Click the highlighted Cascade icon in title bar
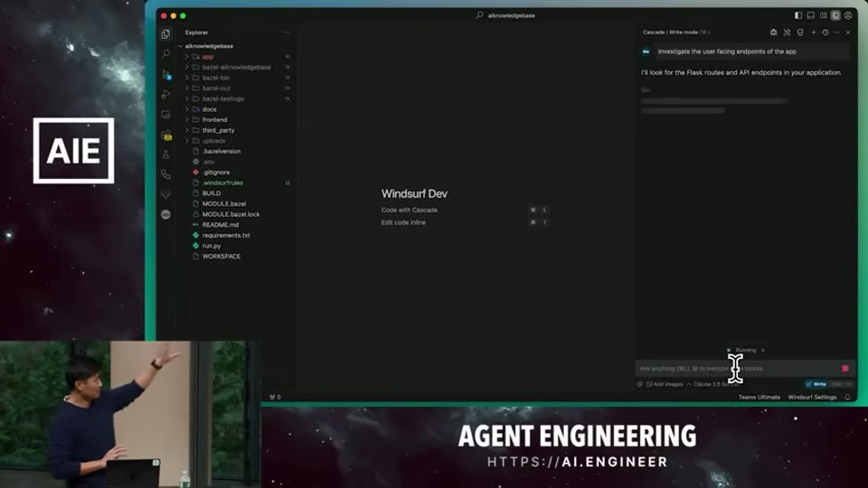 (x=835, y=15)
